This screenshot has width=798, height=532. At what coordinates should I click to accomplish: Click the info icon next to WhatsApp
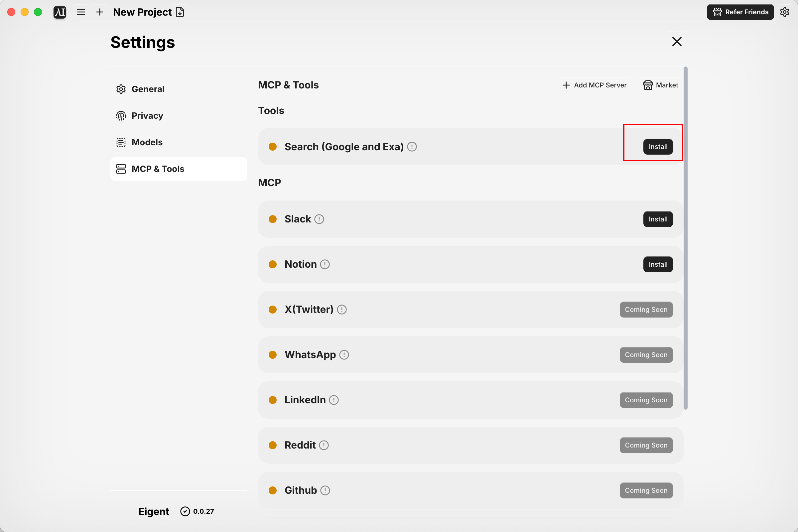pos(344,355)
